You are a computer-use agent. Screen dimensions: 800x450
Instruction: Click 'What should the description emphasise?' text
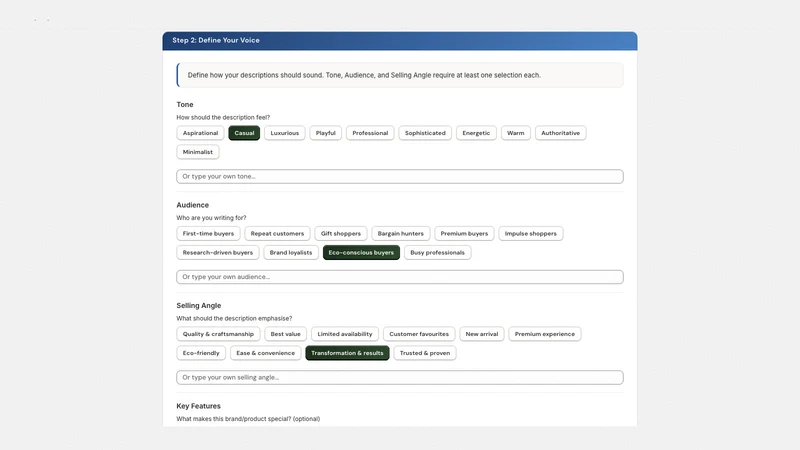(234, 318)
